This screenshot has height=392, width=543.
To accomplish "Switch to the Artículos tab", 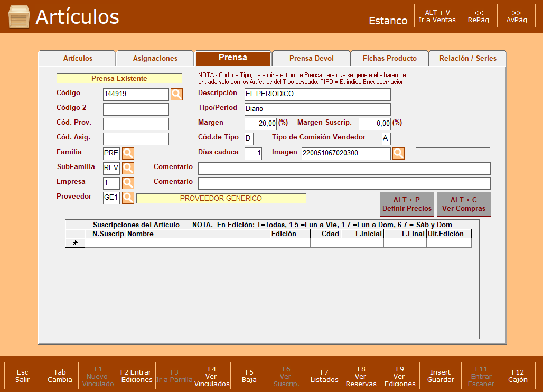I will (78, 58).
